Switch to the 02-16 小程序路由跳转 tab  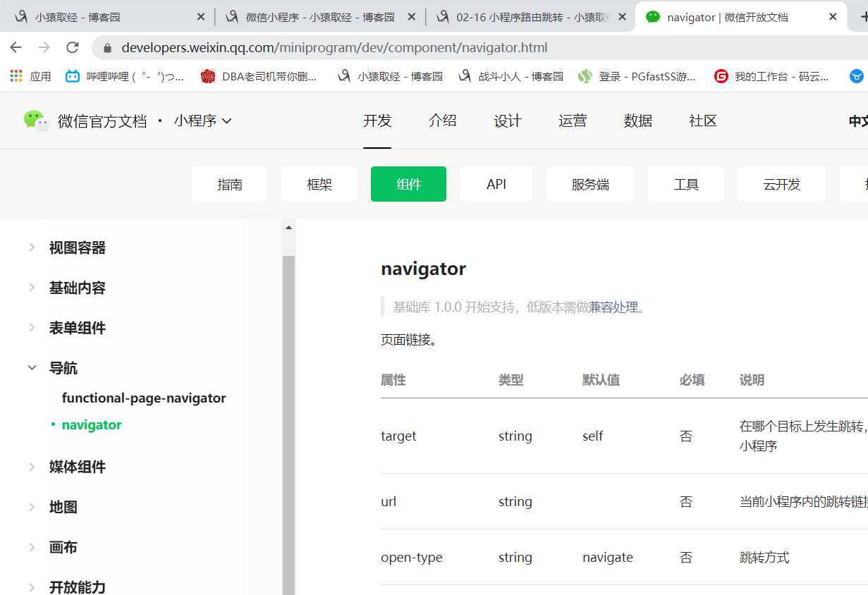529,17
